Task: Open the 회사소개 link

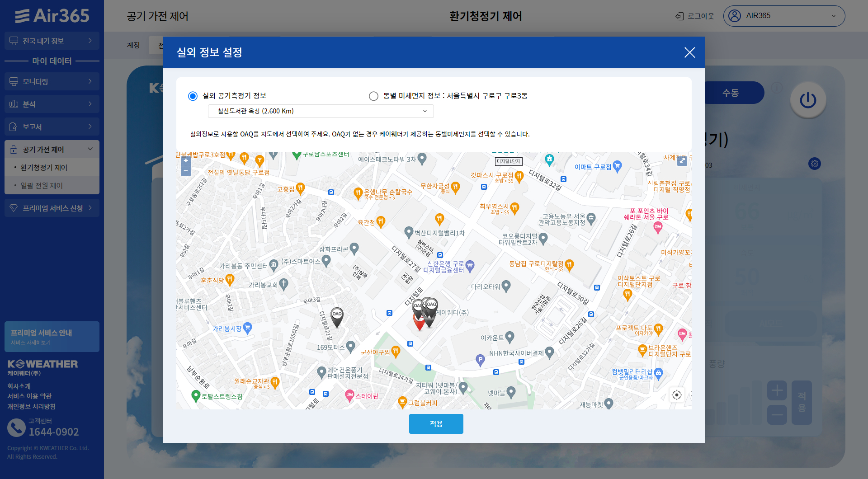Action: (19, 386)
